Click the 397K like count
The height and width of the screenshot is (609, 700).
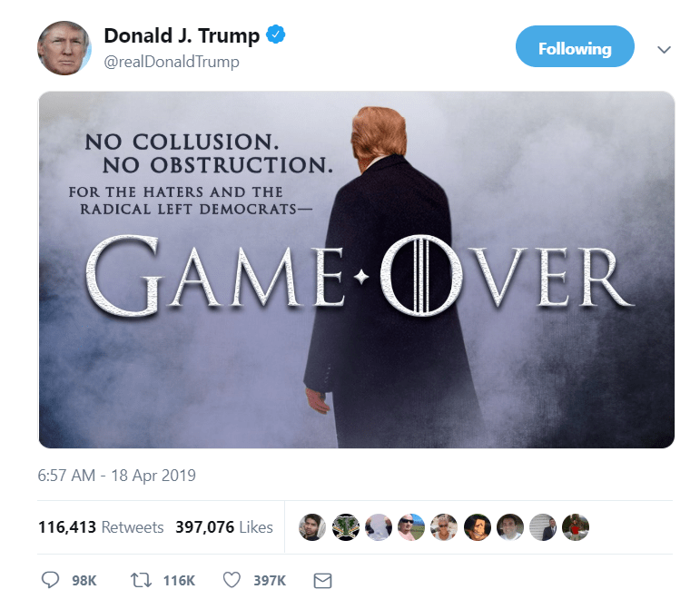[270, 581]
